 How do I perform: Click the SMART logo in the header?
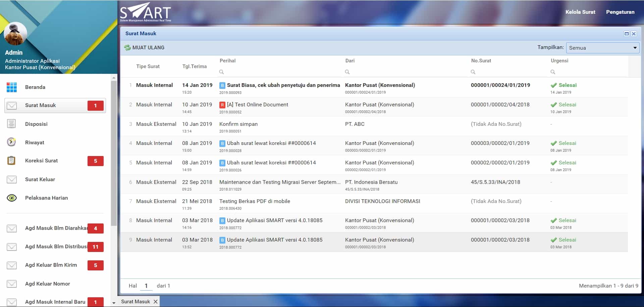point(146,12)
